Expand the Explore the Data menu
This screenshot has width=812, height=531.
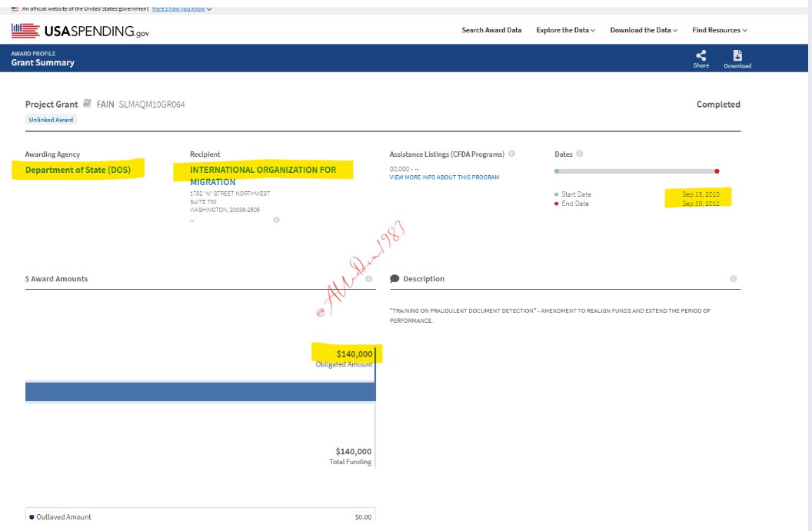click(x=565, y=30)
